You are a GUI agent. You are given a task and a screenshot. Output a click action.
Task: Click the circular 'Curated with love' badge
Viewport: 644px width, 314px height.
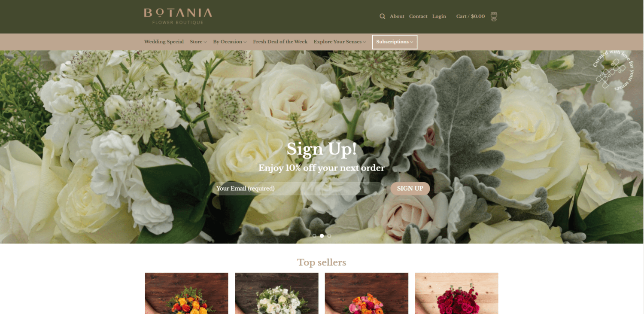click(614, 71)
